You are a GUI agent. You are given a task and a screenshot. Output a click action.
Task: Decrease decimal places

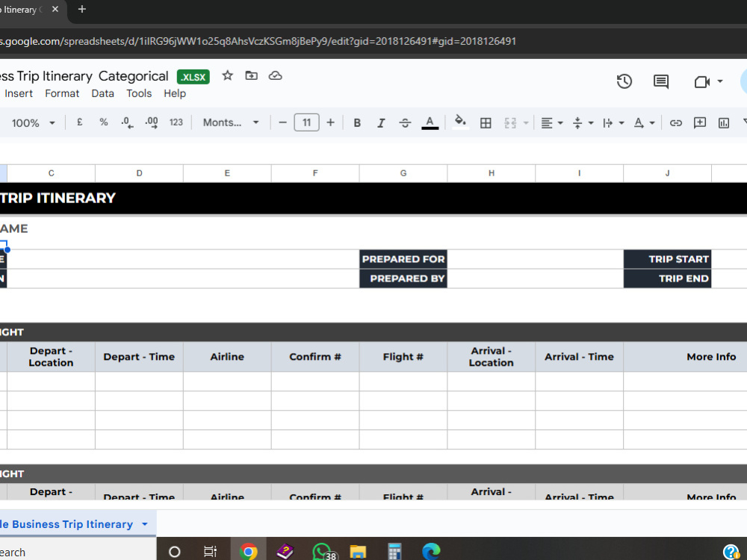[127, 122]
